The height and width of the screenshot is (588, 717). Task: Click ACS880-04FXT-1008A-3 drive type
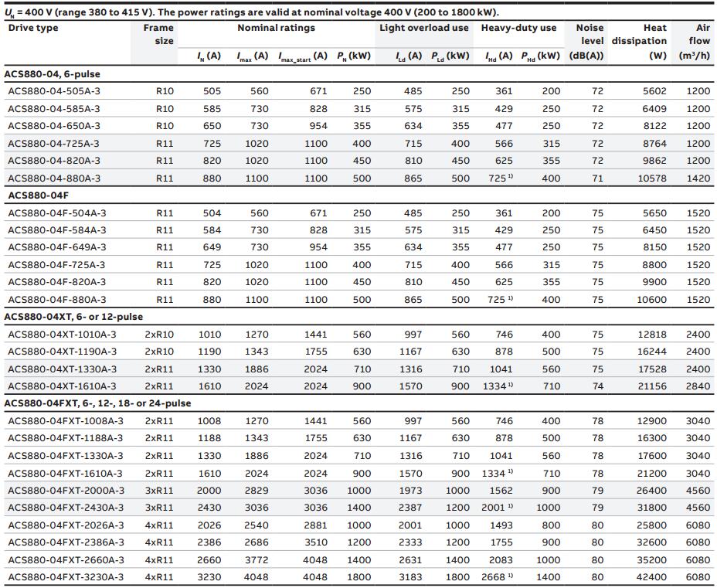click(x=66, y=420)
